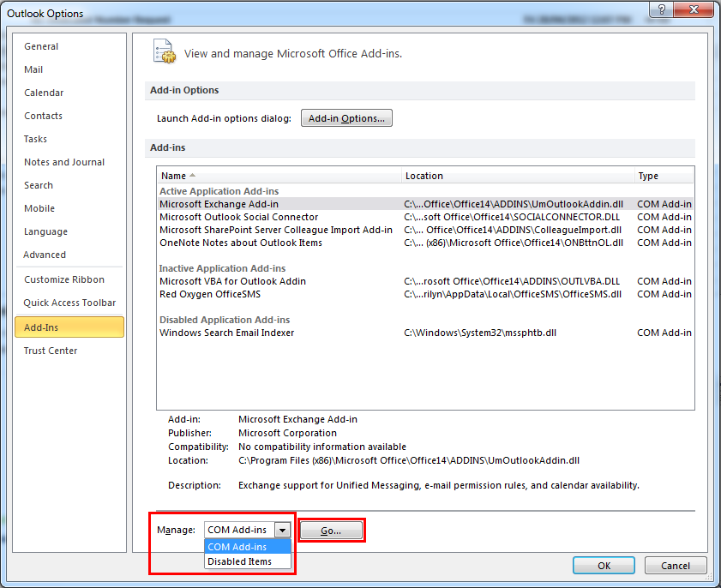Click Disabled Application Add-ins group heading

pos(225,320)
